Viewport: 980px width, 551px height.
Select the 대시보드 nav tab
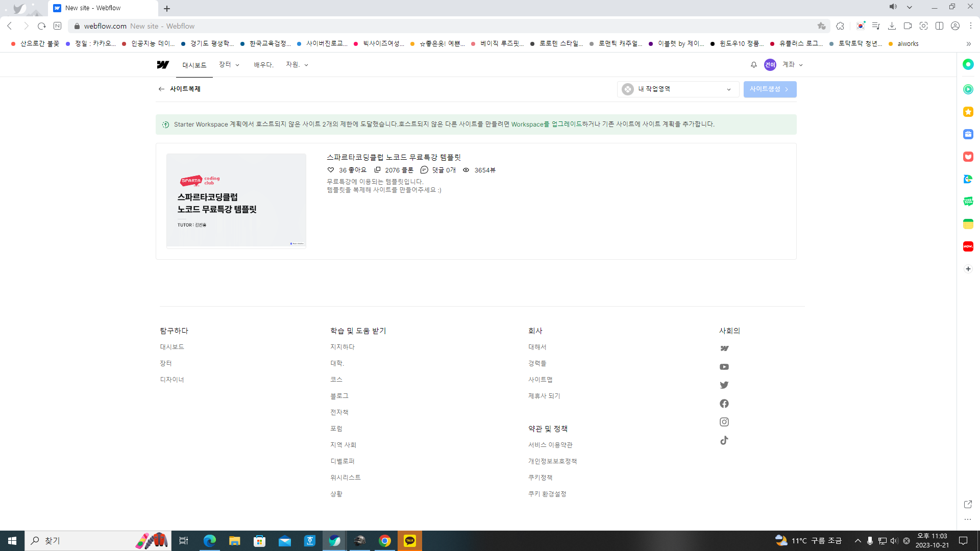click(x=194, y=65)
